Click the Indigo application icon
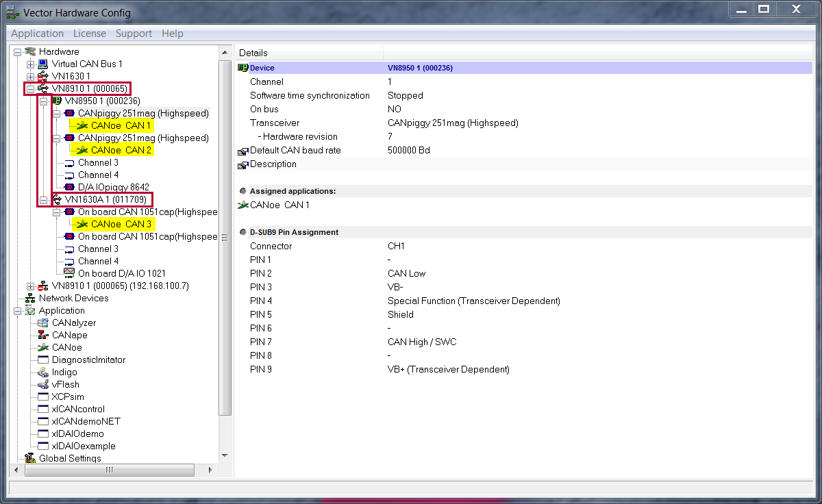Screen dimensions: 822x504 [x=43, y=373]
